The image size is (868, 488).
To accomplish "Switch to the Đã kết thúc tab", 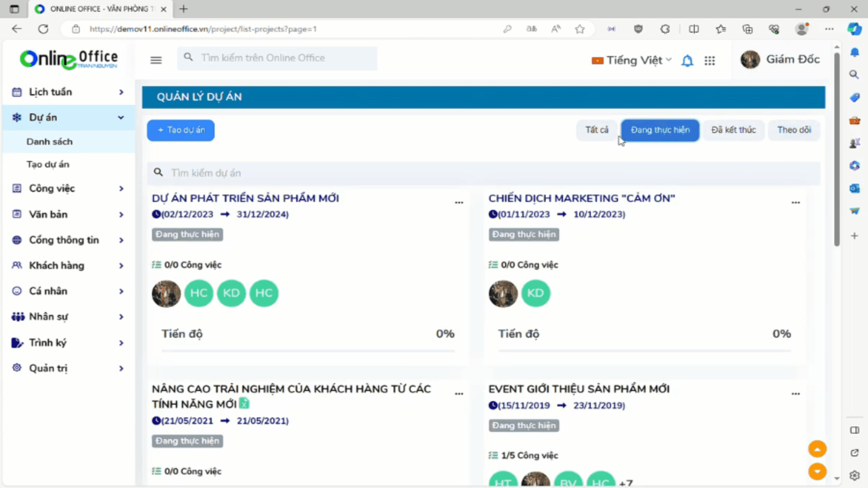I will [x=733, y=130].
